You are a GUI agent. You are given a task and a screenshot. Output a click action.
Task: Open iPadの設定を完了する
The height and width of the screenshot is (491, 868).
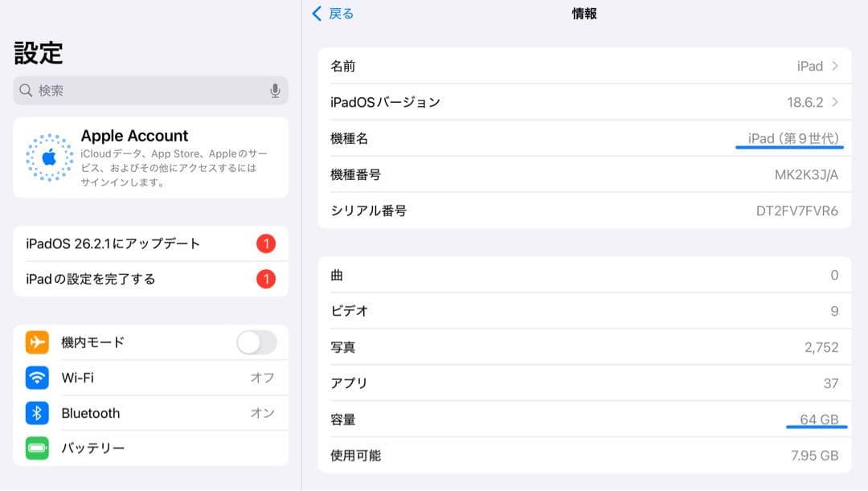coord(150,279)
